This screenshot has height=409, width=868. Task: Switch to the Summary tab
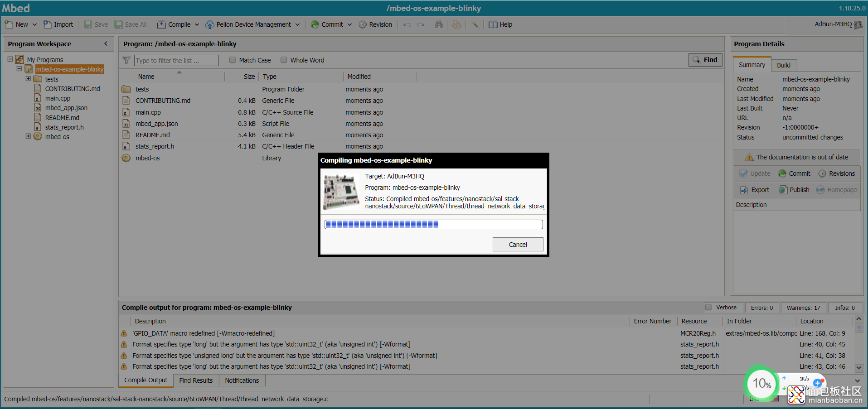tap(752, 65)
